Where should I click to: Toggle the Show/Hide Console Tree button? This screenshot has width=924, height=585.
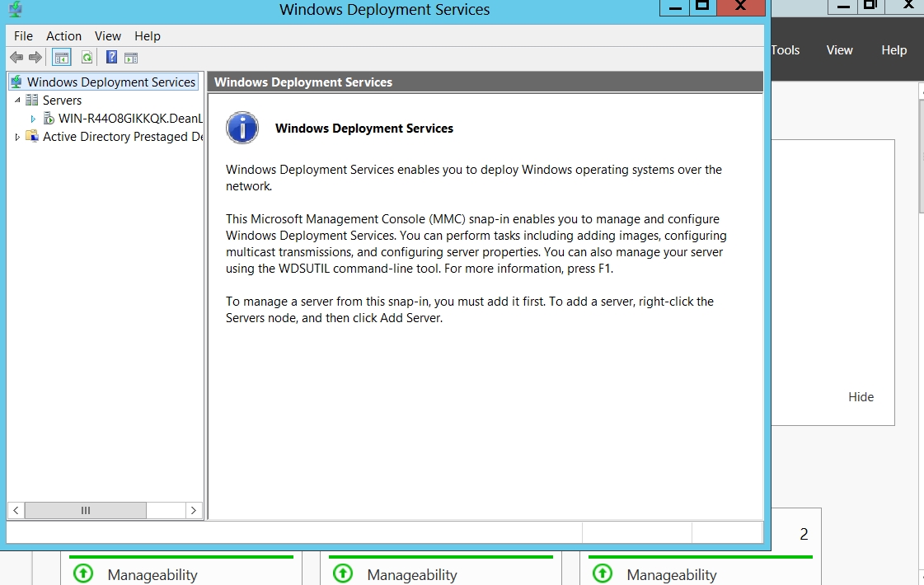point(61,58)
